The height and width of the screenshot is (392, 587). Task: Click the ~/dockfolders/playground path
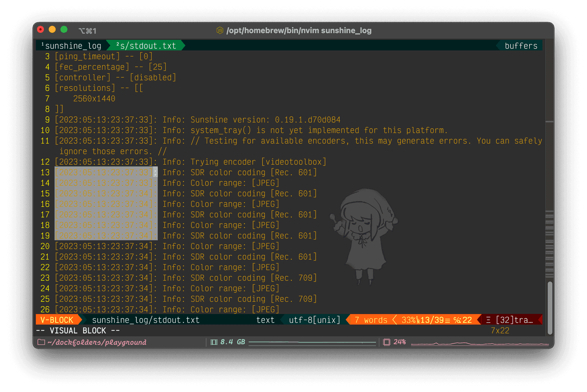pos(97,342)
